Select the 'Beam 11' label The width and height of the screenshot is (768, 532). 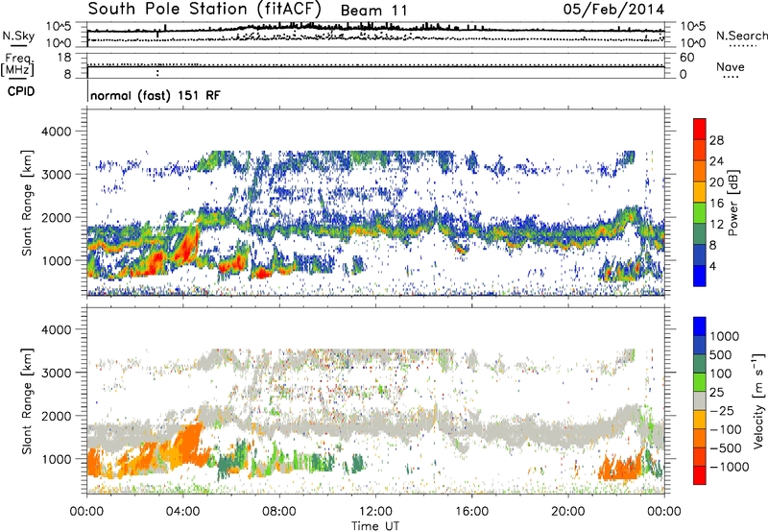click(x=373, y=11)
